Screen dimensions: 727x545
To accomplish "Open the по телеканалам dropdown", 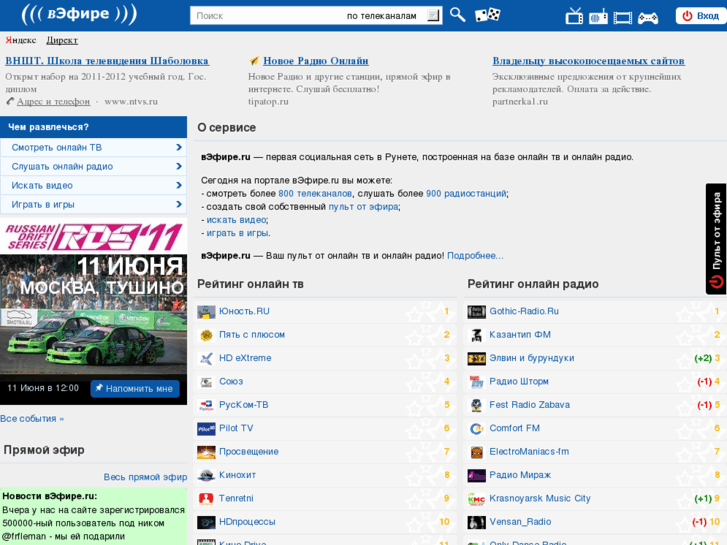I will click(393, 16).
